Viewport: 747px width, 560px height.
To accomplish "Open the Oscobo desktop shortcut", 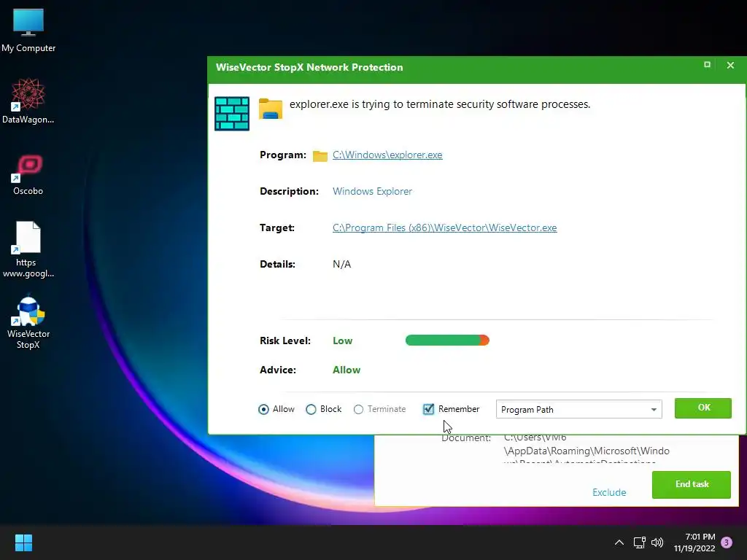I will pyautogui.click(x=28, y=175).
